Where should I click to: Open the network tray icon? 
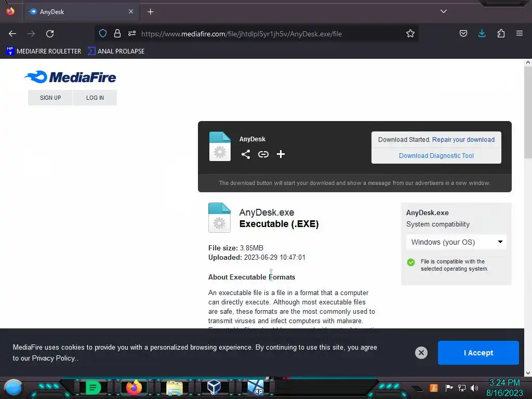tap(462, 388)
